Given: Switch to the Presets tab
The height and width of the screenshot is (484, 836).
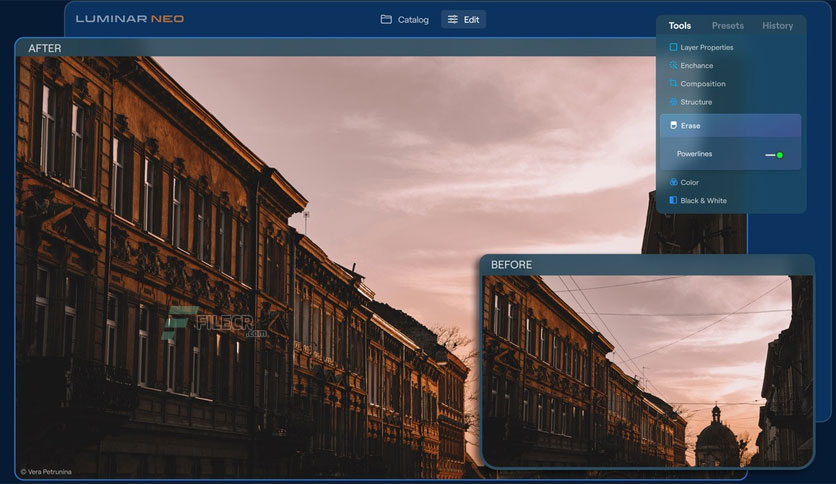Looking at the screenshot, I should coord(727,26).
